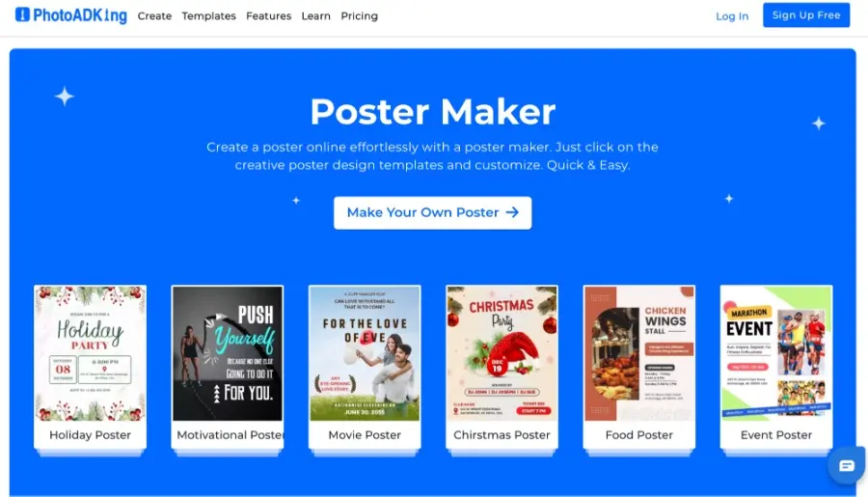
Task: Open the chat support bubble icon
Action: click(847, 465)
